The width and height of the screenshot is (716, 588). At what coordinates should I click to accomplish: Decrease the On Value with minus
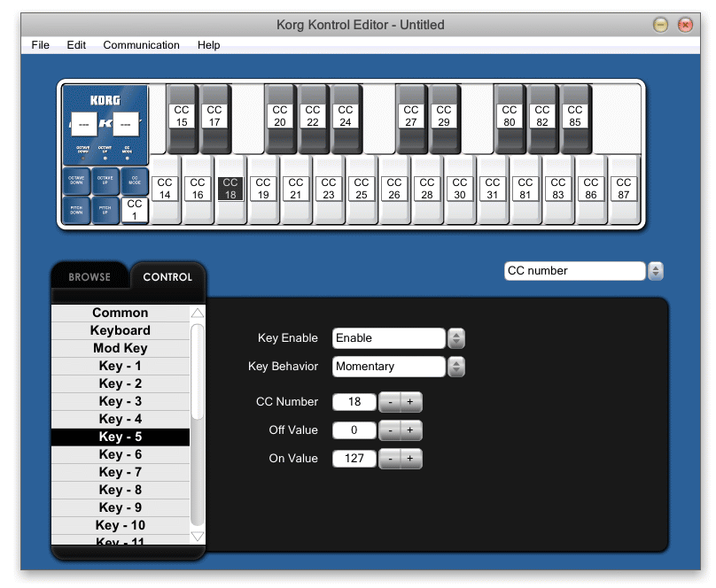390,459
